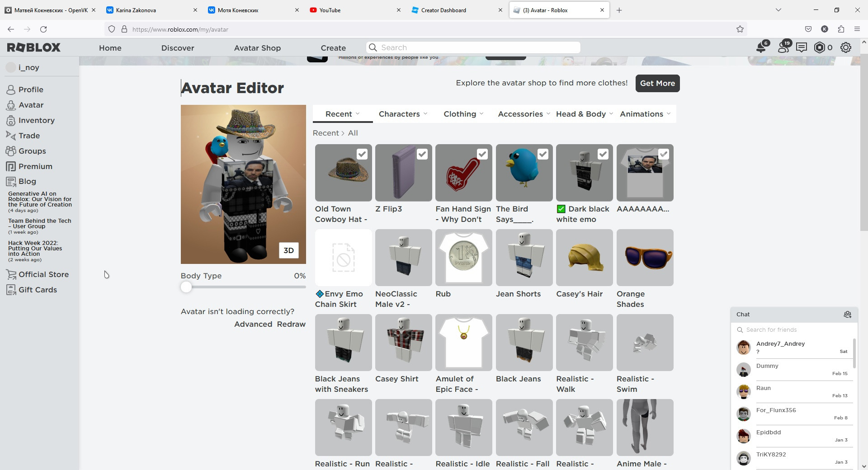Click the Body Type slider handle

click(186, 287)
